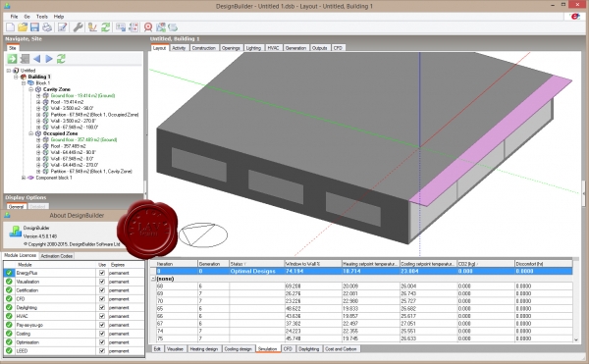Image resolution: width=589 pixels, height=364 pixels.
Task: Open the Help menu
Action: tap(59, 17)
